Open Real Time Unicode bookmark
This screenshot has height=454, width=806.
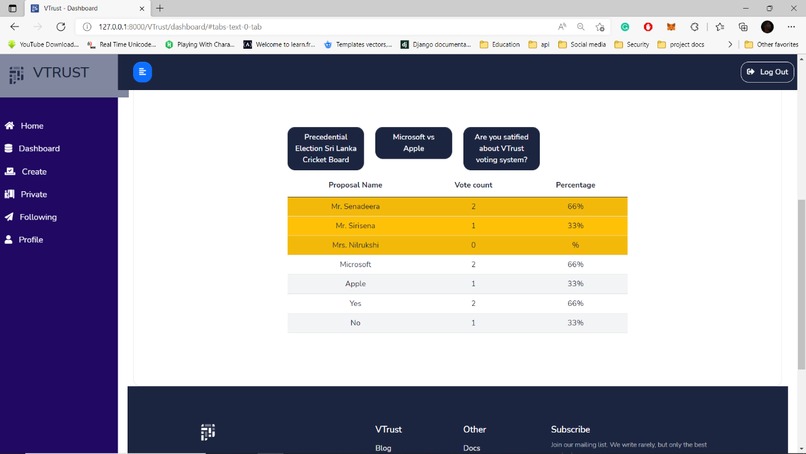tap(122, 45)
